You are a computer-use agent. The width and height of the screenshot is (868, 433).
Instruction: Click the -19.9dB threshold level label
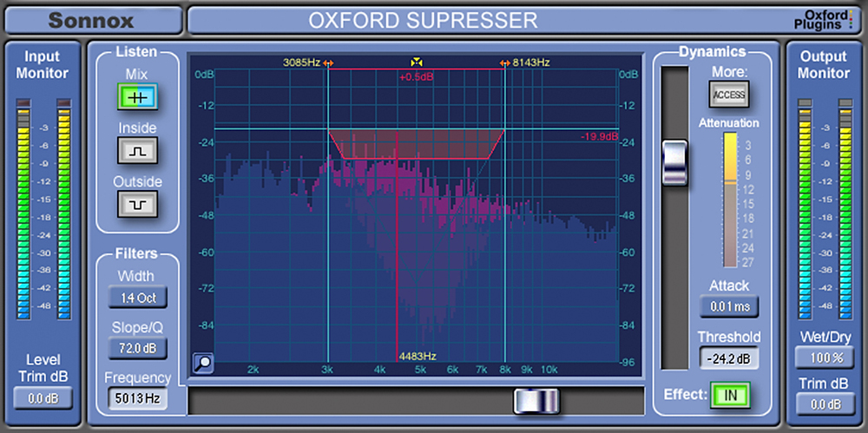[x=600, y=136]
